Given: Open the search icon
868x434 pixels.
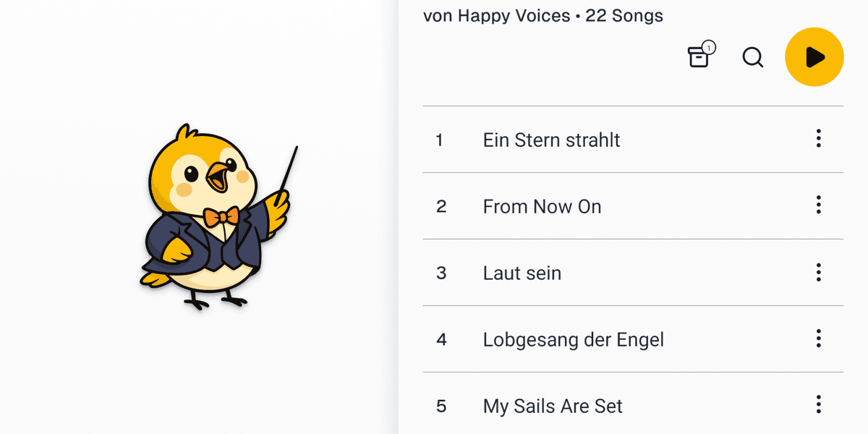Looking at the screenshot, I should pyautogui.click(x=753, y=57).
